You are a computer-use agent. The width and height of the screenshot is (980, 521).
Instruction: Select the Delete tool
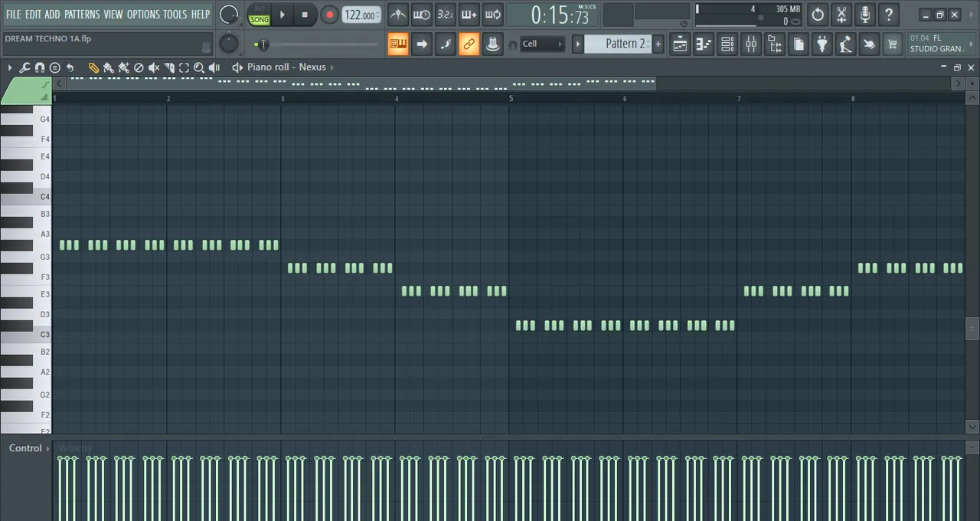(139, 67)
